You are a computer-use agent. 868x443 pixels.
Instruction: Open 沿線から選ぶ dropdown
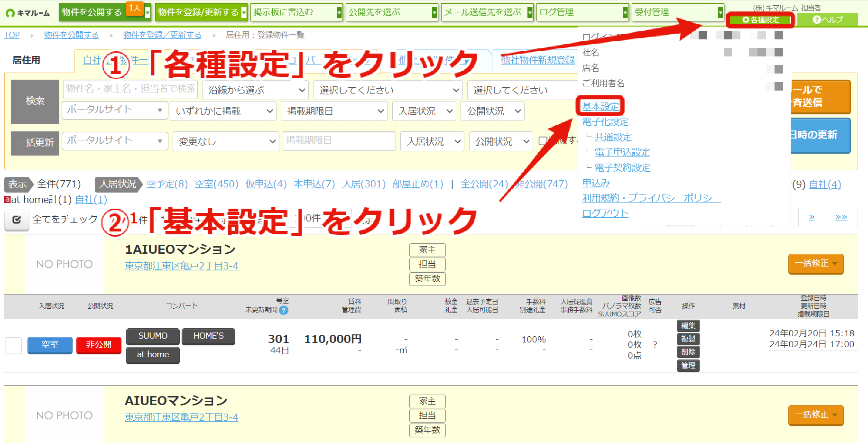coord(255,90)
